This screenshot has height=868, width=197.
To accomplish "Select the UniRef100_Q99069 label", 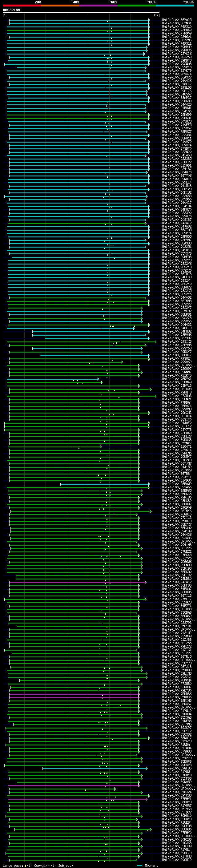I will 177,362.
